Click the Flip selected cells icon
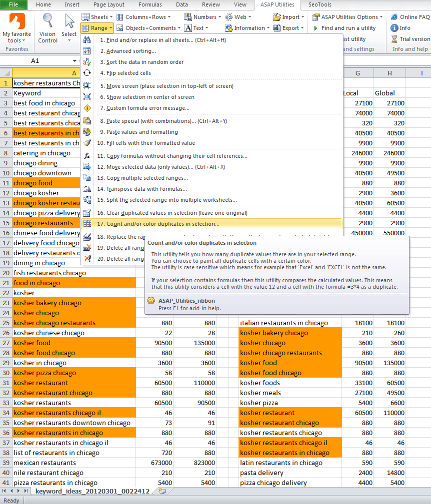The width and height of the screenshot is (431, 504). pyautogui.click(x=87, y=73)
